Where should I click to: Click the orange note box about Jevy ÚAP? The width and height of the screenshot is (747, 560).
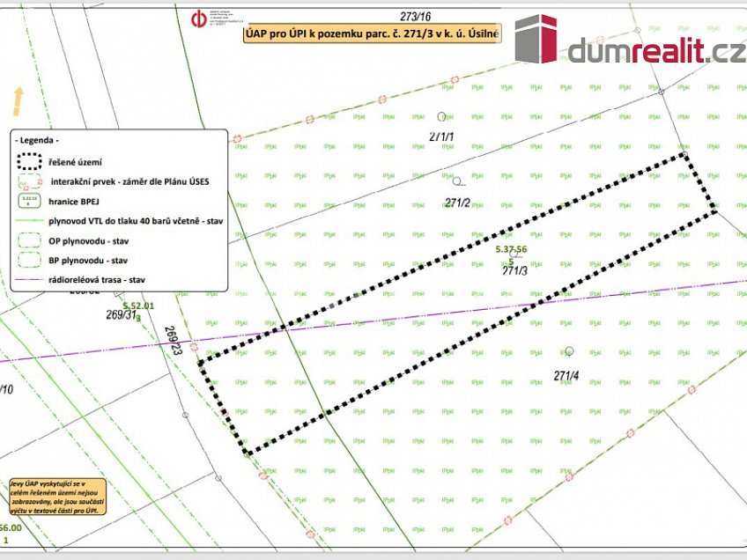57,497
